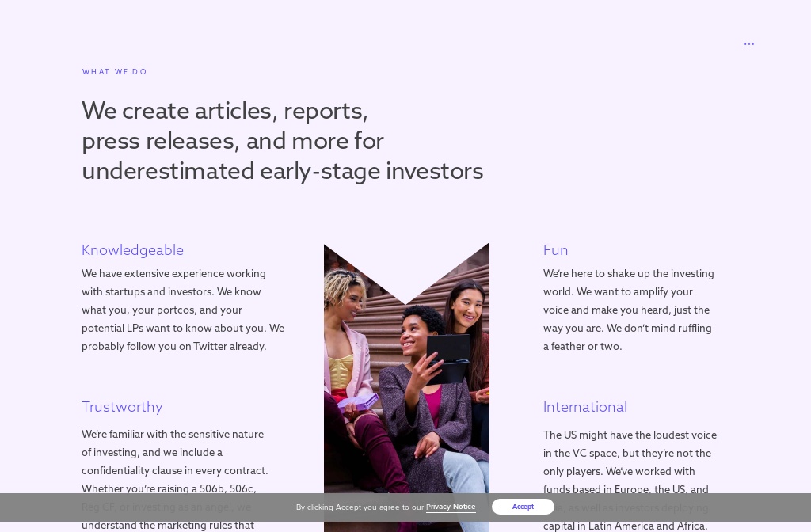Click the Trustworthy heading

click(122, 406)
